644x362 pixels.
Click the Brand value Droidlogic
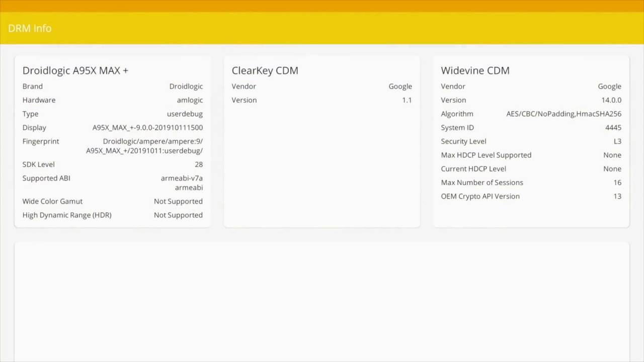[186, 86]
